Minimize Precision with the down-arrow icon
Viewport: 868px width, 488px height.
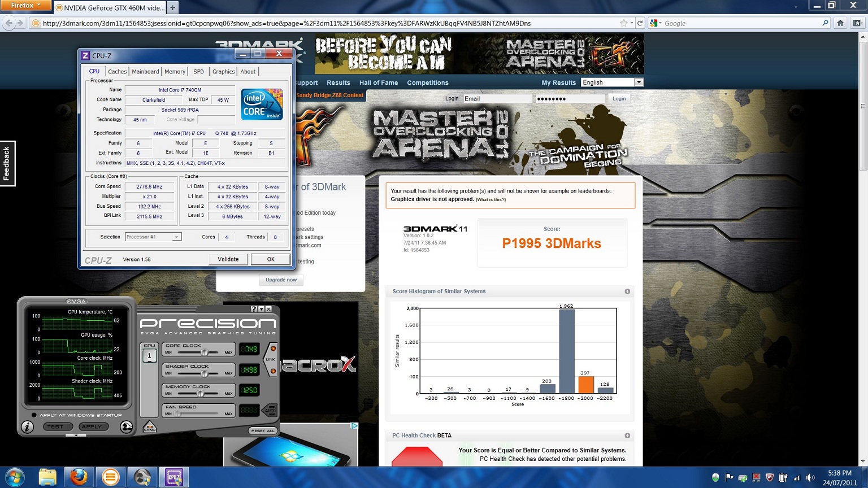tap(261, 309)
